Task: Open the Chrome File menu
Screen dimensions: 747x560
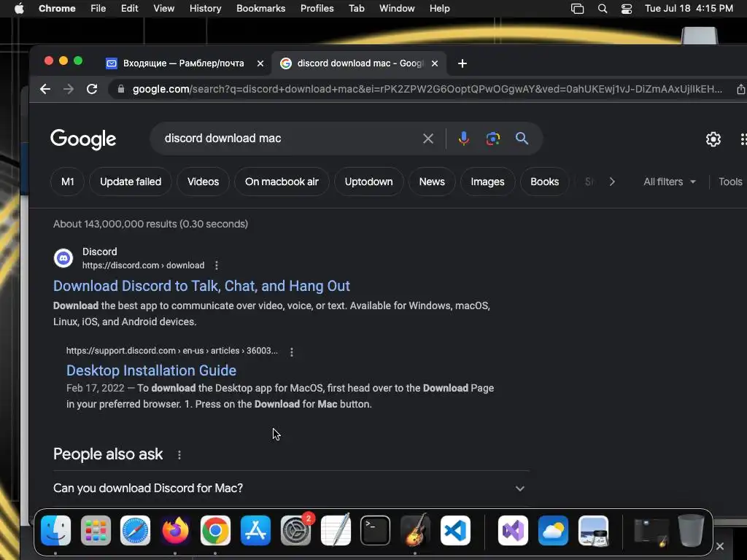Action: point(98,9)
